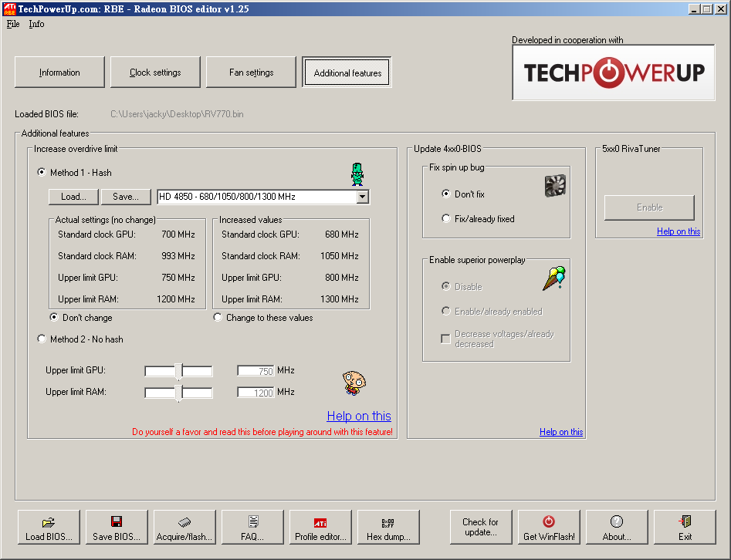Click the Upper limit RAM MHz field

click(256, 393)
